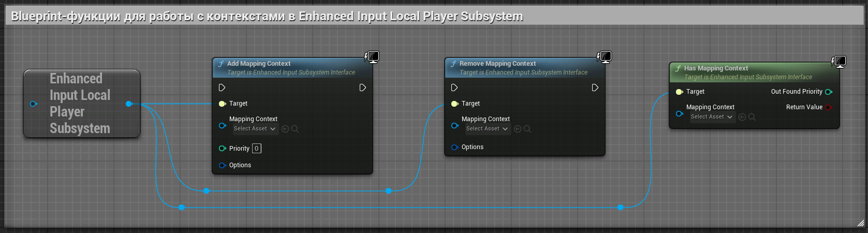
Task: Use selected asset arrow in Has Mapping Context
Action: [742, 117]
